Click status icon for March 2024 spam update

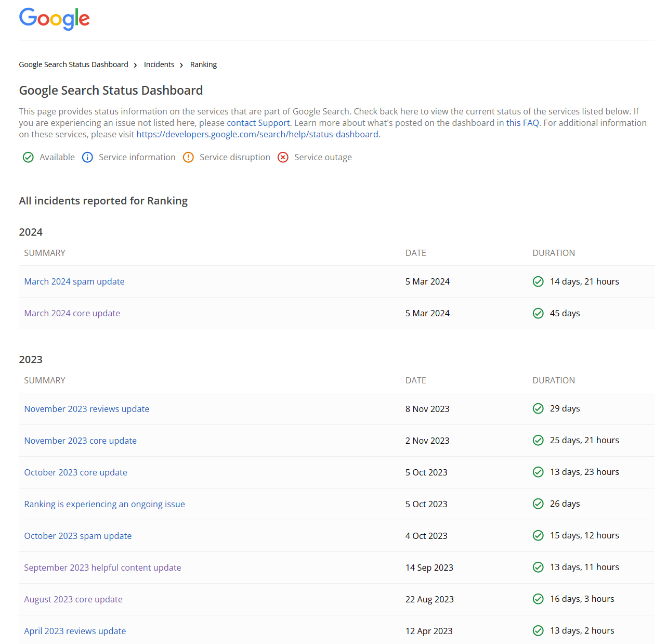(x=538, y=281)
